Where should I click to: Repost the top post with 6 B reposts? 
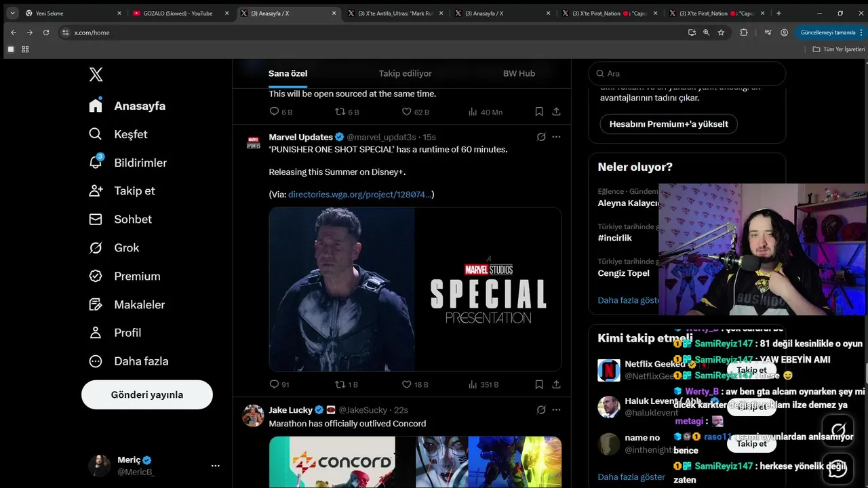(347, 112)
